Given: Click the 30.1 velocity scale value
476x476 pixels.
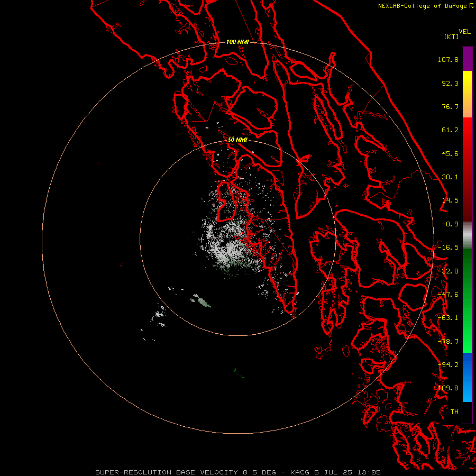Looking at the screenshot, I should point(450,177).
